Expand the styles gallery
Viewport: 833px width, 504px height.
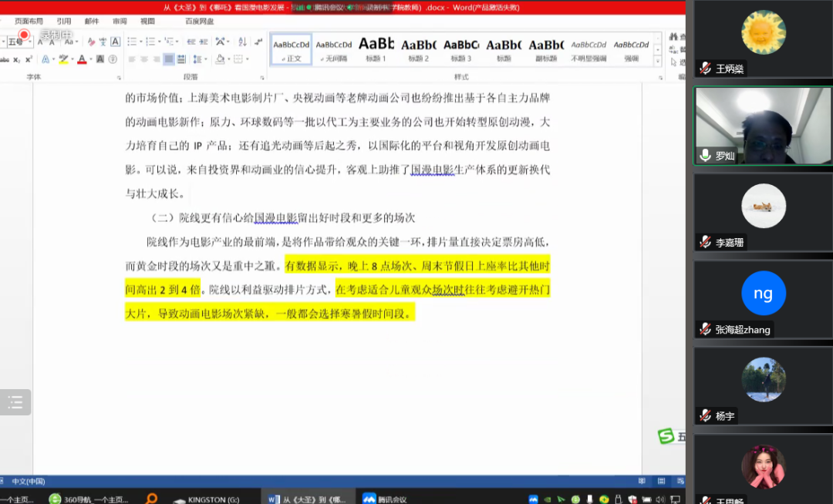(658, 62)
